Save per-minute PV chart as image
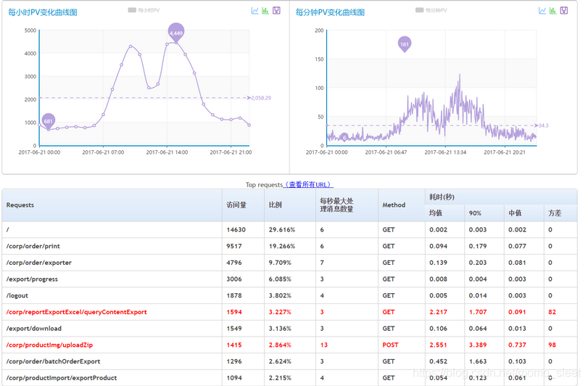The image size is (588, 386). click(x=564, y=10)
